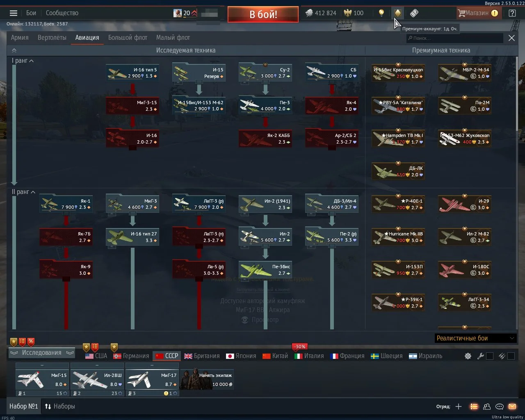Image resolution: width=525 pixels, height=420 pixels.
Task: Choose the Британия nation tab
Action: click(x=202, y=356)
